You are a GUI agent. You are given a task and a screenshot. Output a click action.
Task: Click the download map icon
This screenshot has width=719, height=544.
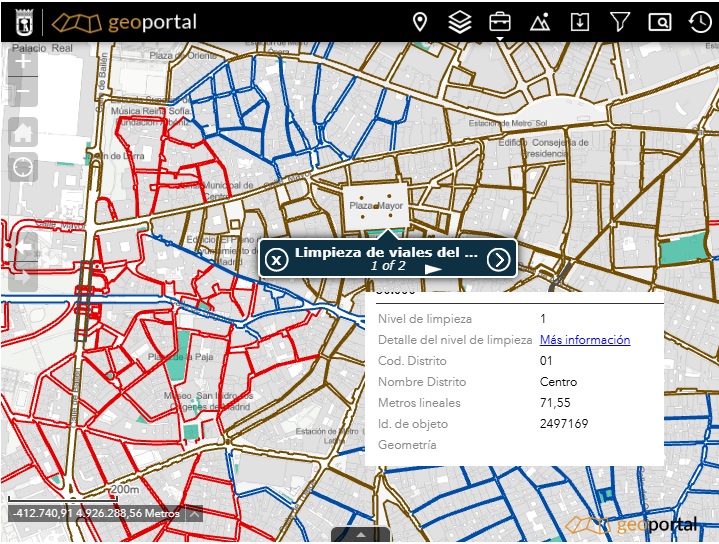click(580, 22)
